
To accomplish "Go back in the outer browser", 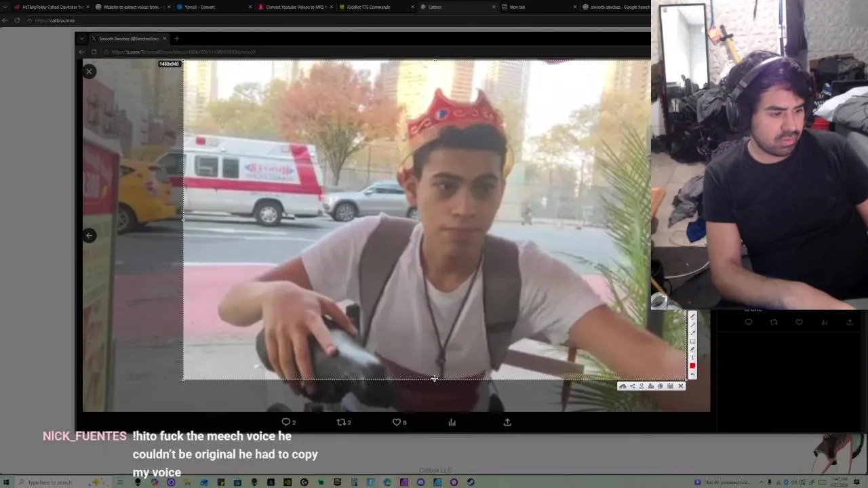I will click(5, 20).
